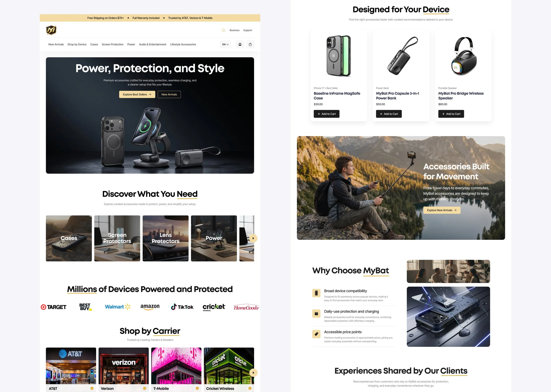The image size is (551, 392).
Task: Open the Audio & Entertainment menu item
Action: click(x=153, y=44)
